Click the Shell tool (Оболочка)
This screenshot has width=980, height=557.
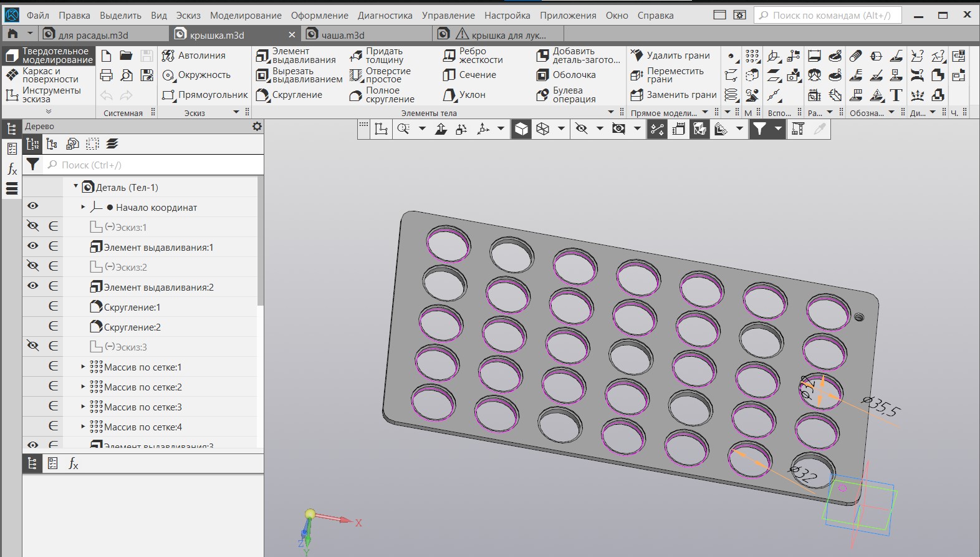pos(566,75)
